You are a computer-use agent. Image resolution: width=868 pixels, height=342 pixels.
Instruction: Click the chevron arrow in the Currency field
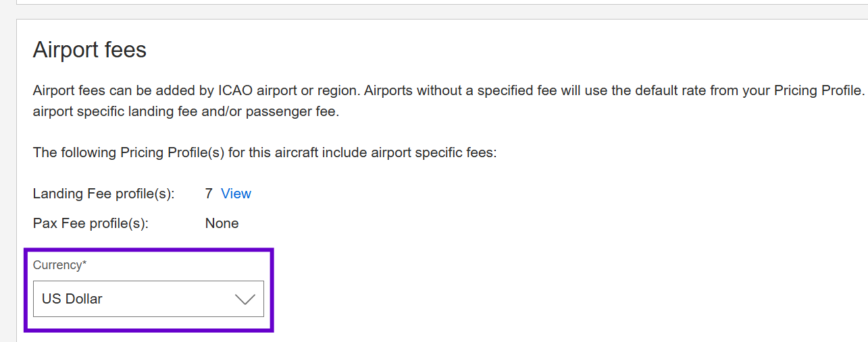click(x=245, y=300)
